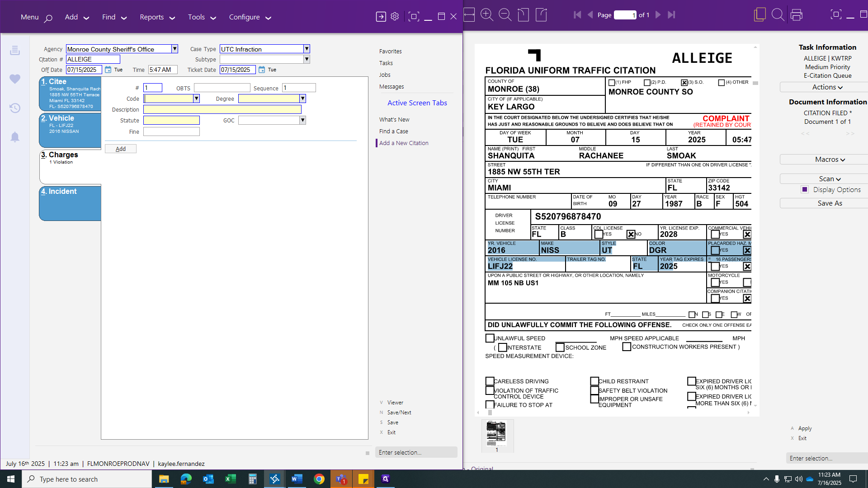The height and width of the screenshot is (488, 868).
Task: Open the Macros dropdown
Action: coord(830,160)
